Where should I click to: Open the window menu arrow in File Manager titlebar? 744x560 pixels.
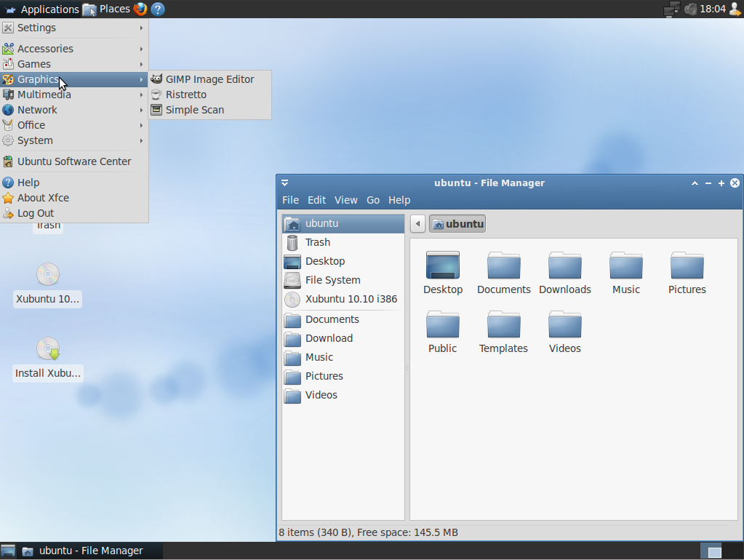[x=284, y=183]
